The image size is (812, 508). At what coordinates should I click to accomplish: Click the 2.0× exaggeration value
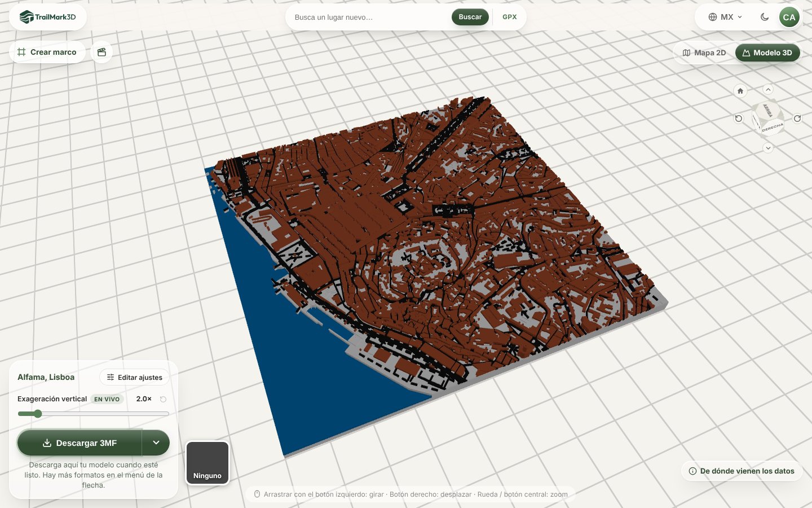point(144,399)
